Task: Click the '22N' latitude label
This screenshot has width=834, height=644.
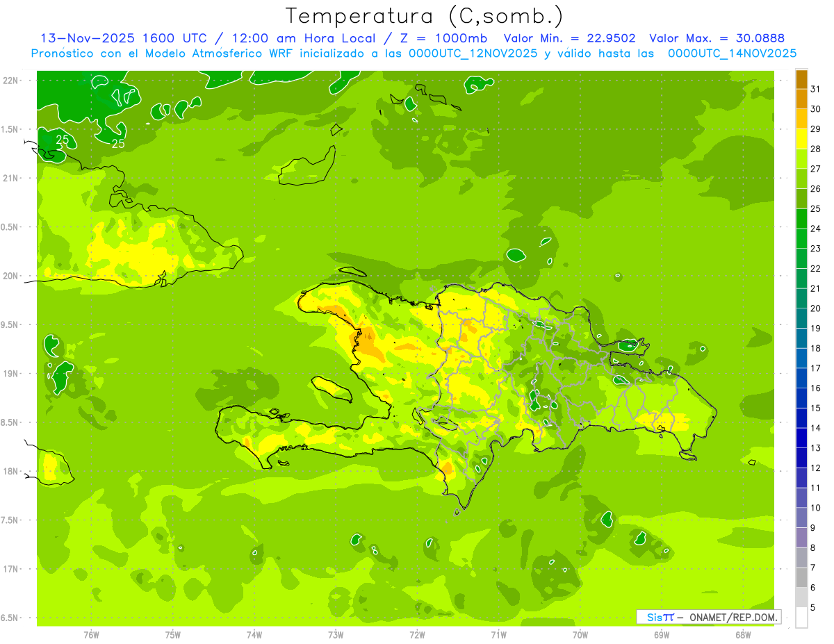Action: (x=10, y=81)
